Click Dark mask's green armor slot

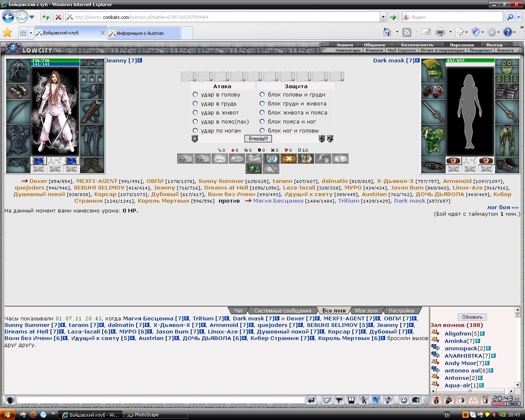[x=433, y=141]
